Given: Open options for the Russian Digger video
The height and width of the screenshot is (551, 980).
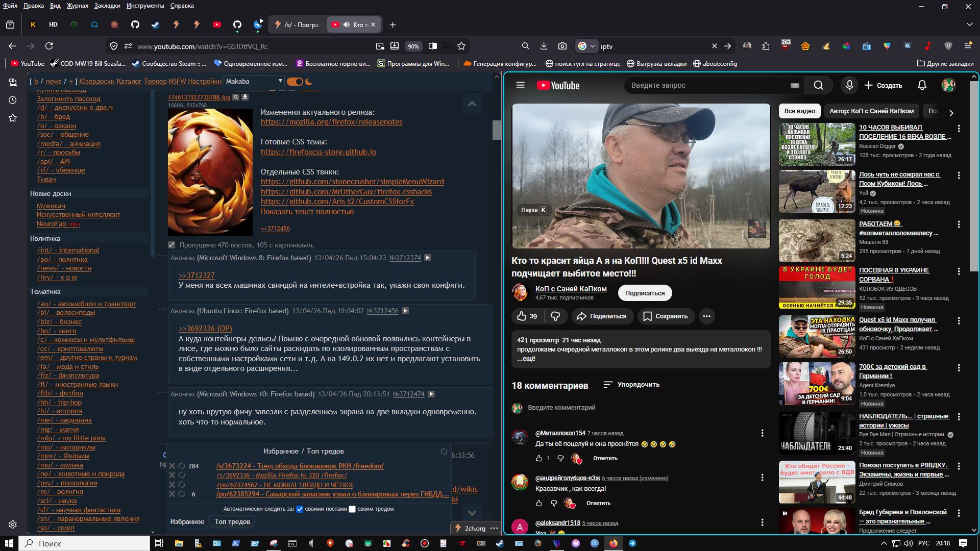Looking at the screenshot, I should point(959,129).
